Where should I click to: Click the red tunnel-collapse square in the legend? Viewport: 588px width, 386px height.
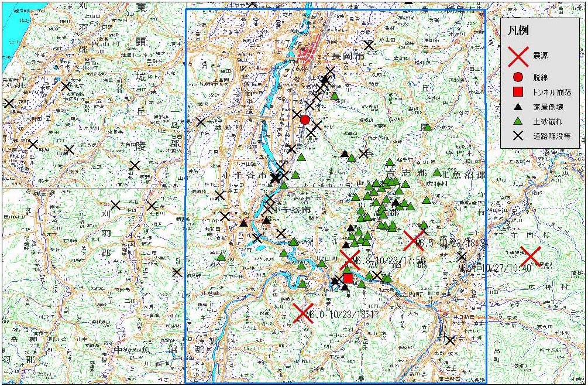(518, 91)
